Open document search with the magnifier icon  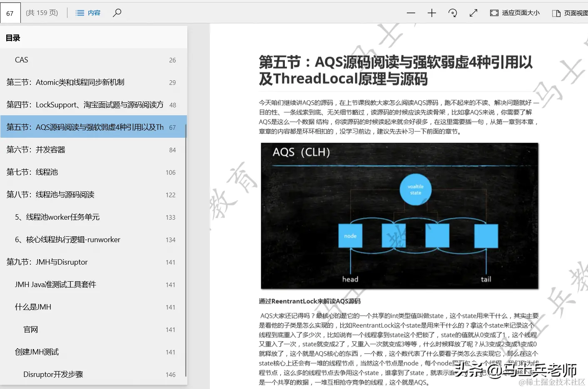tap(117, 13)
